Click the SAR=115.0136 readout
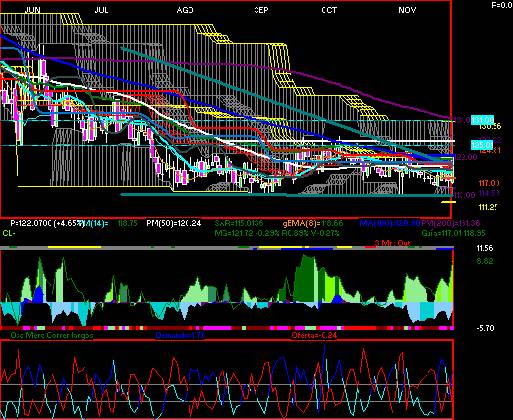This screenshot has height=420, width=513. pyautogui.click(x=239, y=223)
